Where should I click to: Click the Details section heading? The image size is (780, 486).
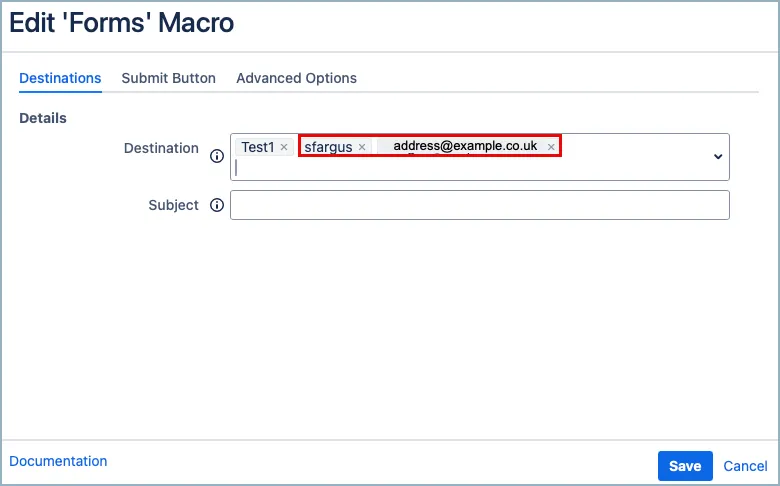coord(43,118)
